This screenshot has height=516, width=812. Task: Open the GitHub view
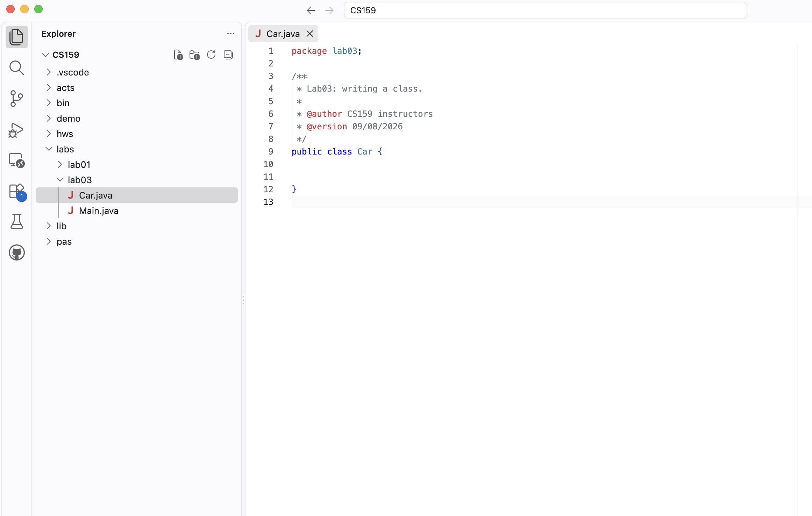16,252
